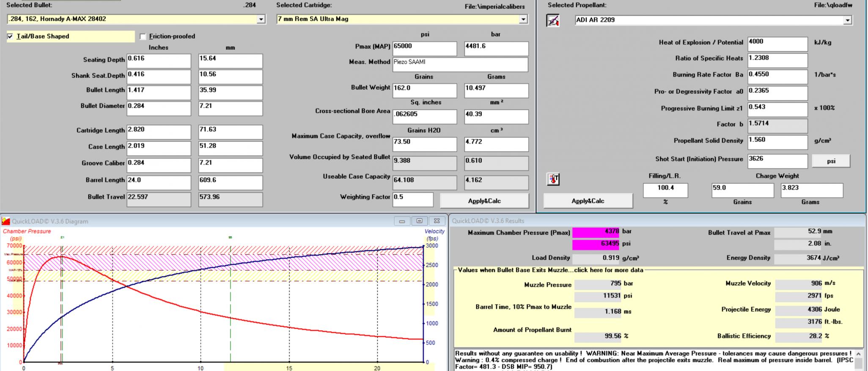Click the Filling/L.R. percent field
868x371 pixels.
(665, 190)
